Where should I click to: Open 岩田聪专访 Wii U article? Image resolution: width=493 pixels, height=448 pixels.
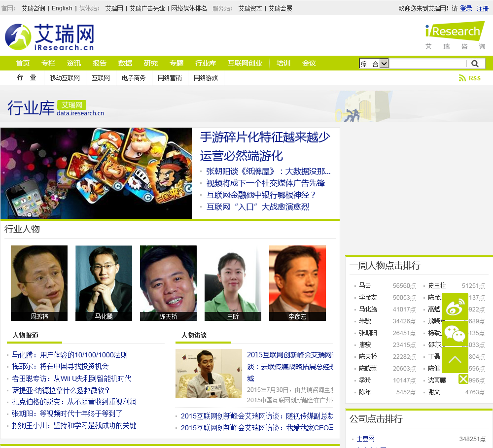tap(71, 378)
